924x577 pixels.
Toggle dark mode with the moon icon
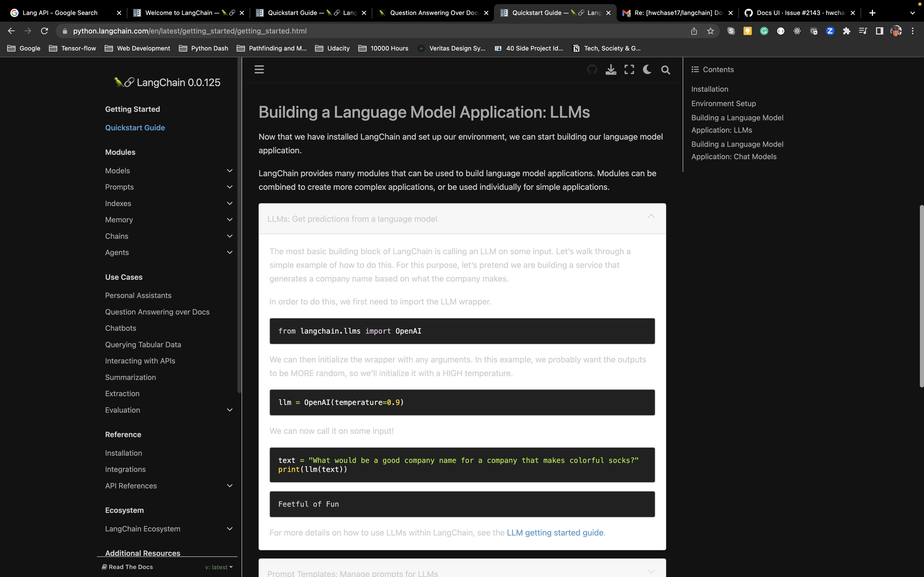[x=647, y=70]
